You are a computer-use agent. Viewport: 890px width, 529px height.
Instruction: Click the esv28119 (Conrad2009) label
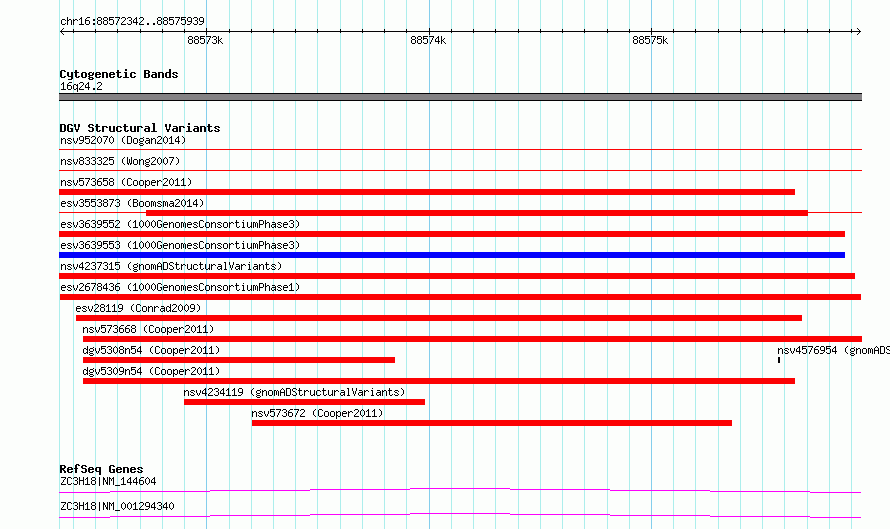tap(138, 308)
